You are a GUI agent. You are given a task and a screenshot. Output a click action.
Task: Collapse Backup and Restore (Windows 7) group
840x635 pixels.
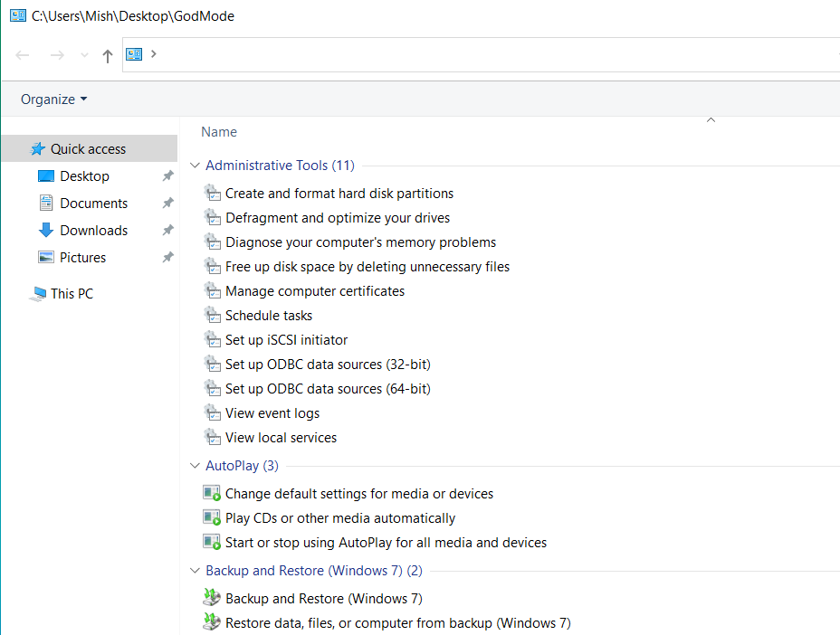coord(195,571)
